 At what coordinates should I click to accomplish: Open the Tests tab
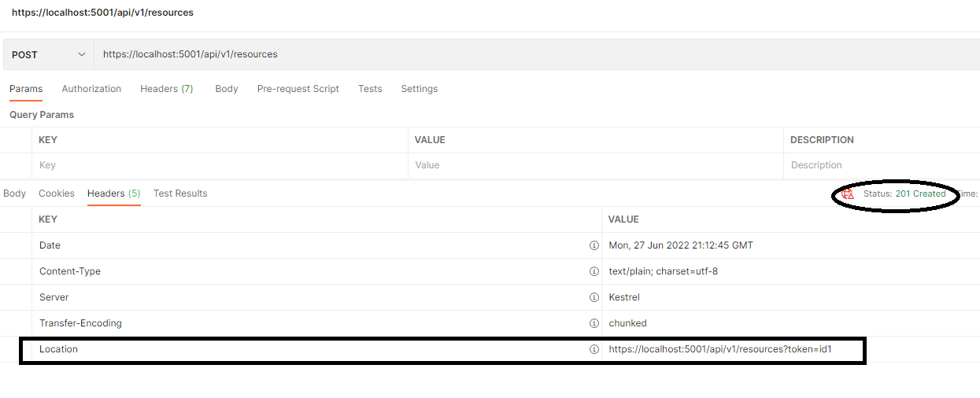point(370,89)
